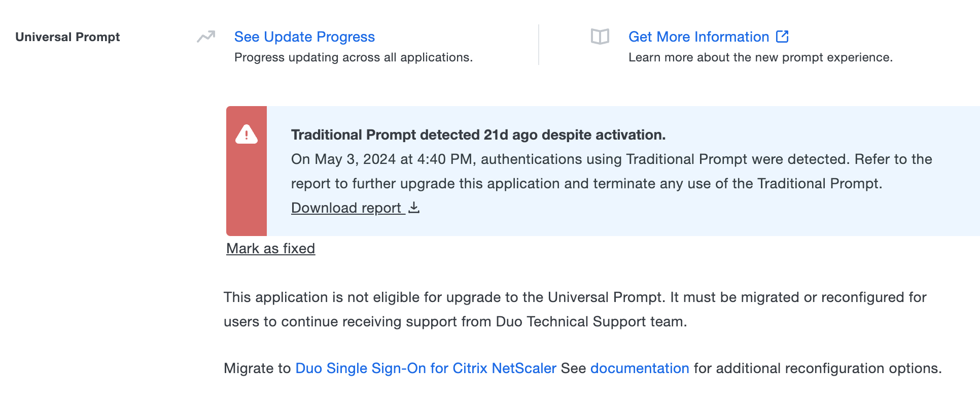980x401 pixels.
Task: Open the Duo Single Sign-On for Citrix NetScaler link
Action: [x=426, y=368]
